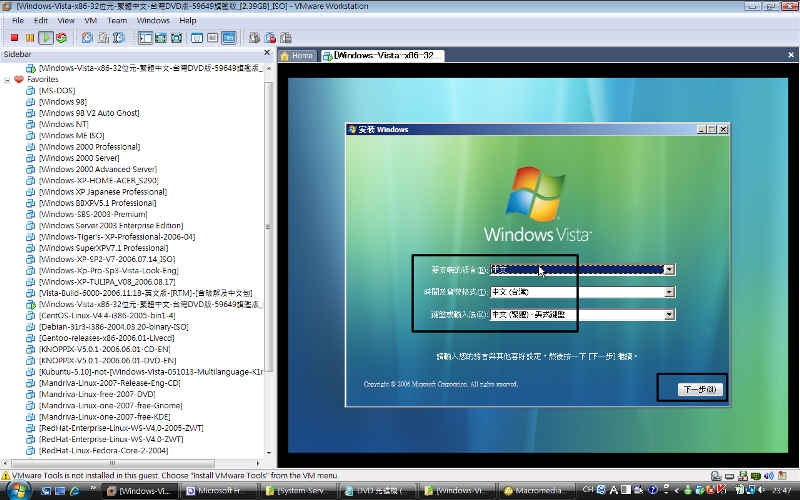Viewport: 800px width, 500px height.
Task: Select [KNOPPIX-V5.0.1-2006.06.01-CD-EN] entry
Action: (105, 349)
